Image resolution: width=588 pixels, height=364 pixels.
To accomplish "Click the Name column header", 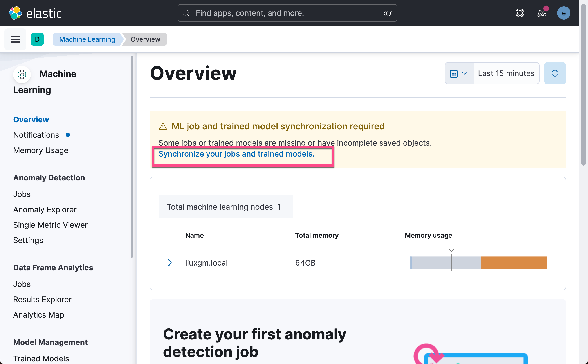I will click(x=195, y=235).
